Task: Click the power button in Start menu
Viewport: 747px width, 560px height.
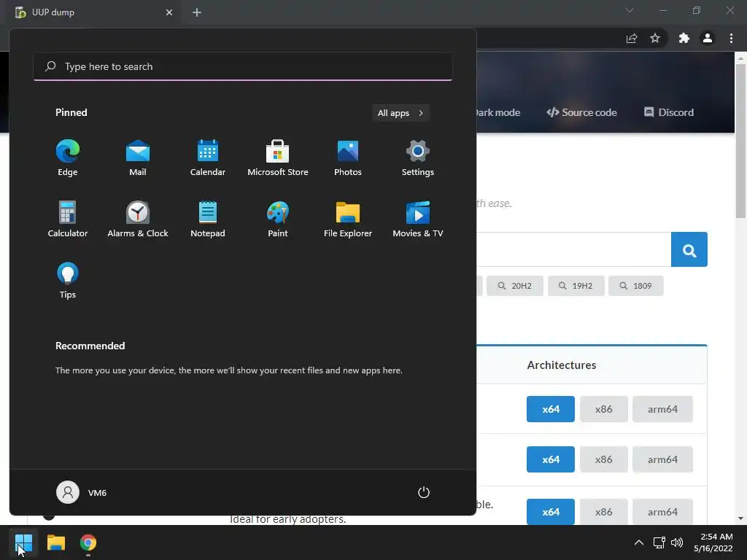Action: [424, 492]
